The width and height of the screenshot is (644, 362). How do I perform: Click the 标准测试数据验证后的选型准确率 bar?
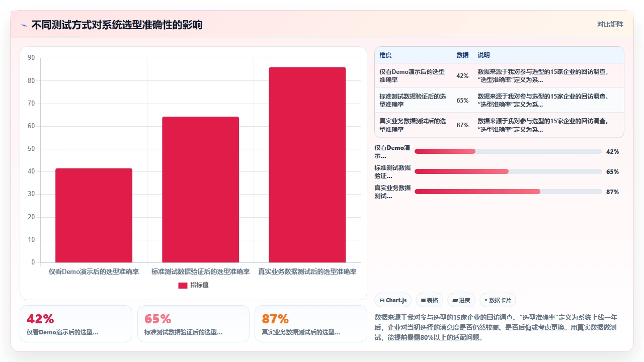200,190
